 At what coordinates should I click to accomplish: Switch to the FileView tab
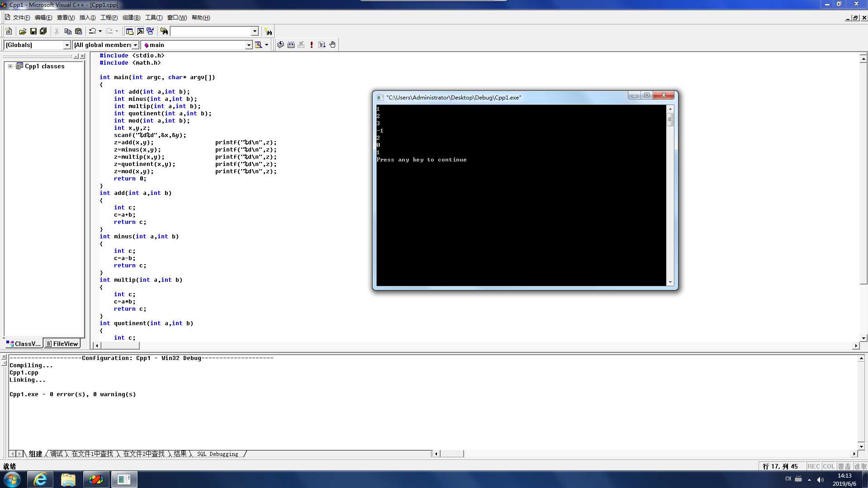pyautogui.click(x=62, y=344)
